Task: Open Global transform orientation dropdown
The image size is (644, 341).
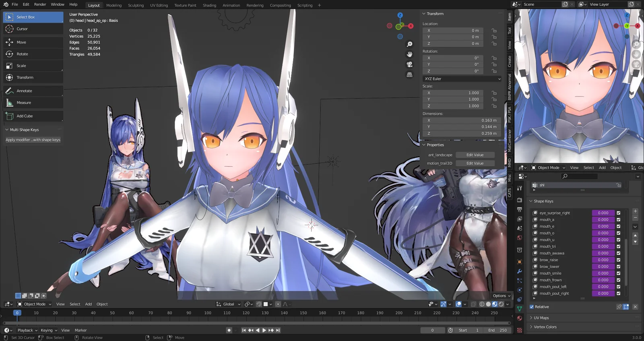Action: tap(228, 304)
